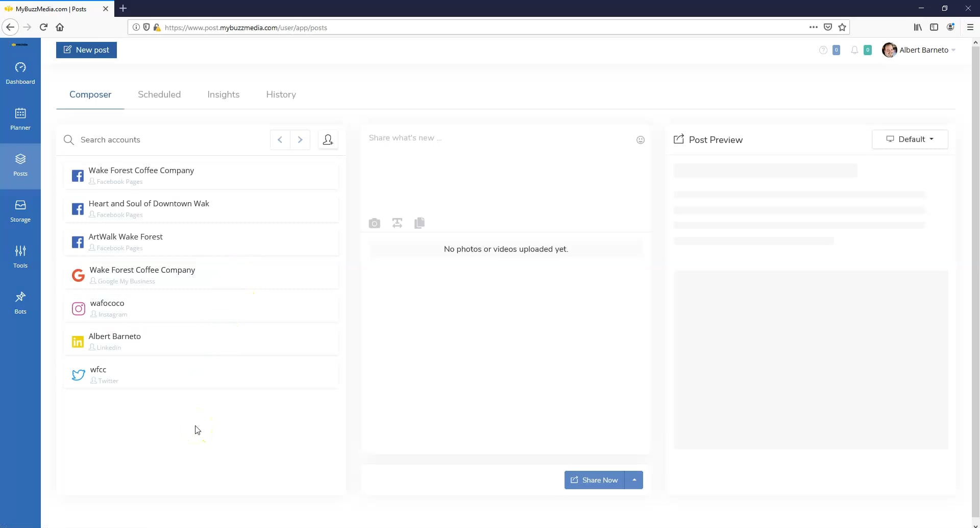Bookmark this page with the star
Screen dimensions: 980x528
(x=842, y=27)
